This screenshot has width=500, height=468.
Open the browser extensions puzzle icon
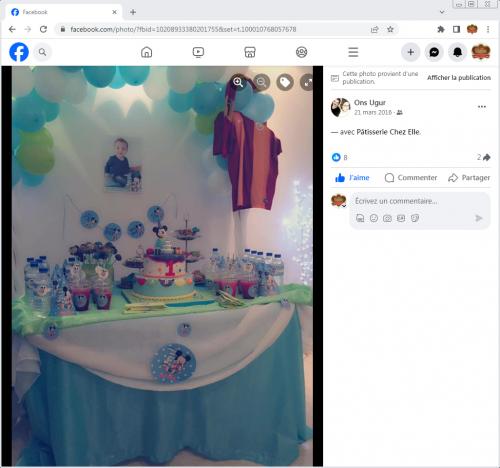tap(441, 29)
